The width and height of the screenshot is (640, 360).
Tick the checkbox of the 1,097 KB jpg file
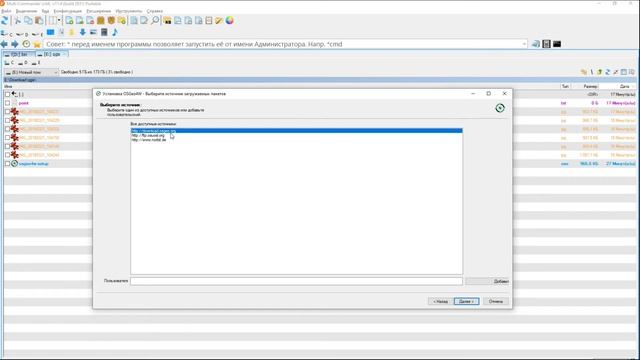pos(7,155)
